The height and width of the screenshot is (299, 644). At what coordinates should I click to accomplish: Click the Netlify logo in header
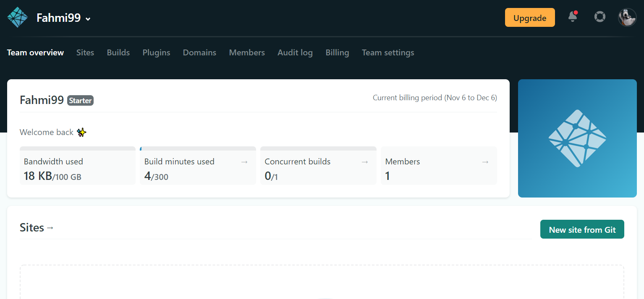(18, 18)
